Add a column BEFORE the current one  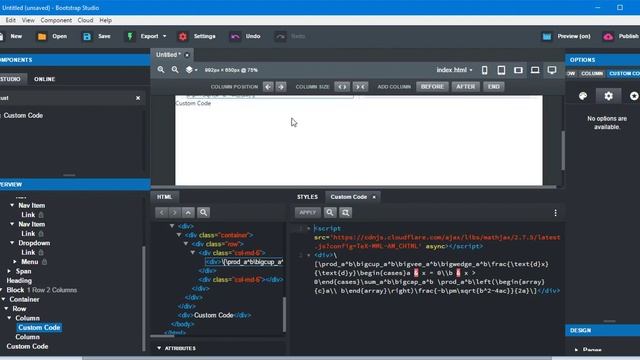tap(432, 87)
